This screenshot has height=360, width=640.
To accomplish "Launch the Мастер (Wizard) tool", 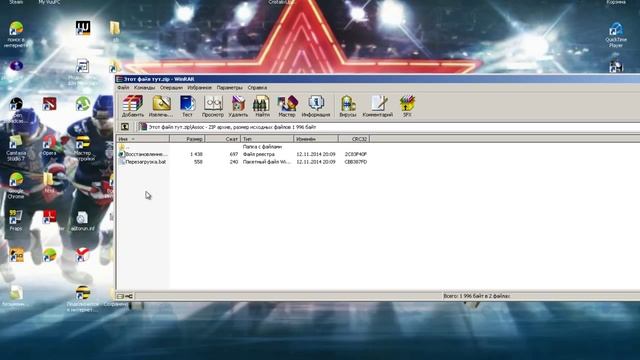I will (x=287, y=106).
